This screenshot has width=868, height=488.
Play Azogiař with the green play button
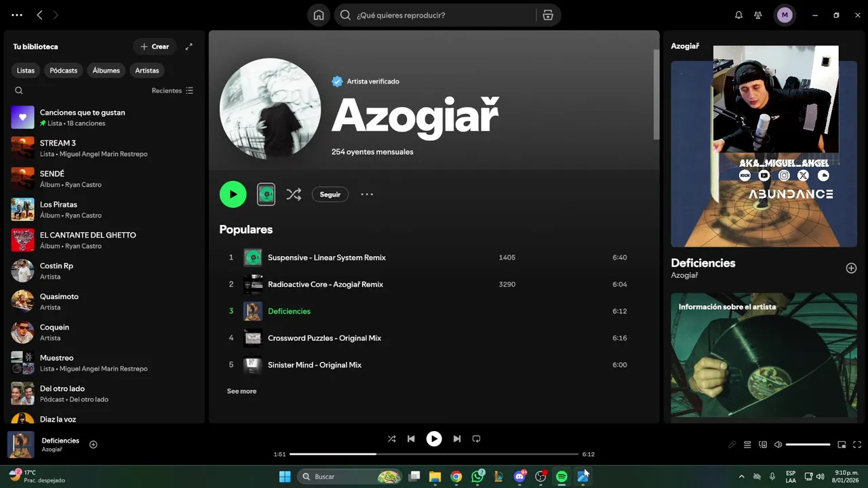click(233, 195)
